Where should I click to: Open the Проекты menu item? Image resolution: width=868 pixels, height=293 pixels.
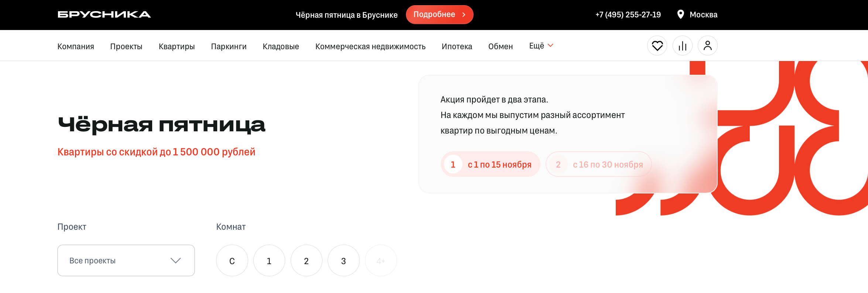tap(126, 46)
